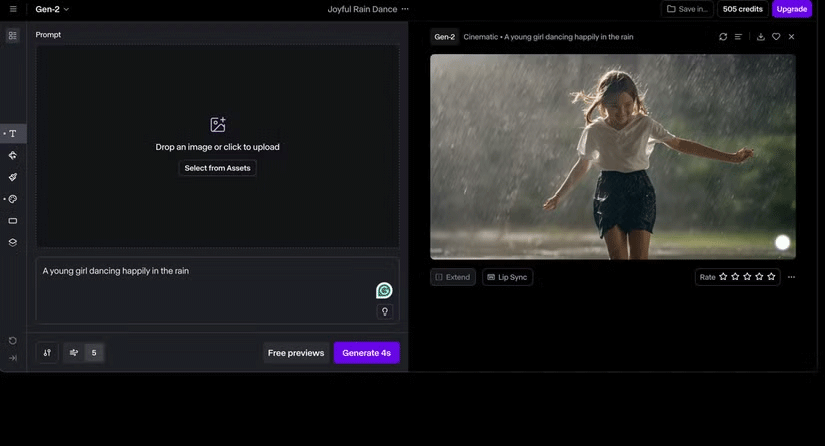This screenshot has height=446, width=825.
Task: Download the generated rain video
Action: (760, 37)
